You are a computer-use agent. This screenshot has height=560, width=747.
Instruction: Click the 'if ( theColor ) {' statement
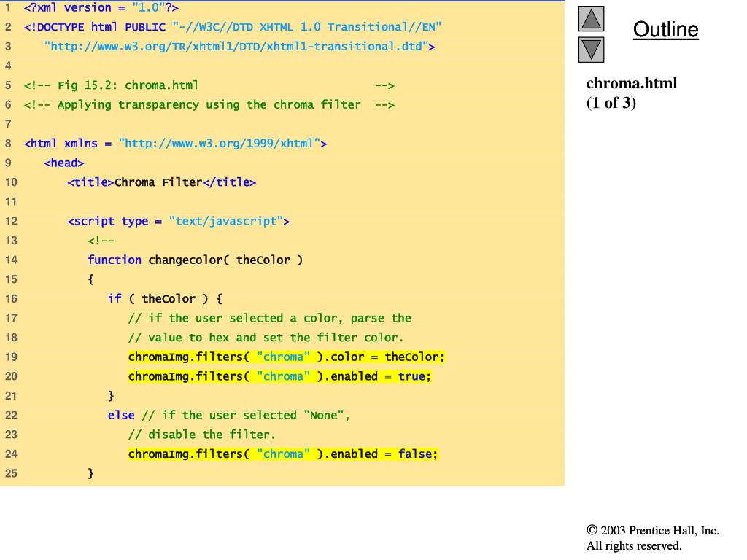pos(165,299)
